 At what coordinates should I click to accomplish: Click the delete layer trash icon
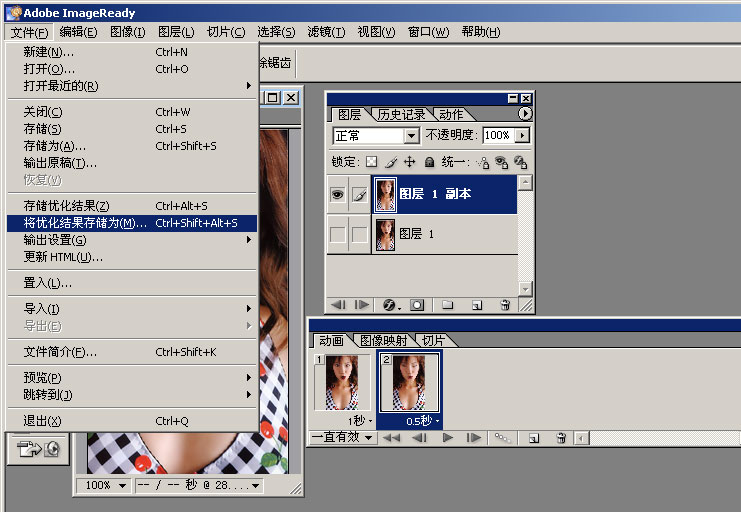click(505, 304)
